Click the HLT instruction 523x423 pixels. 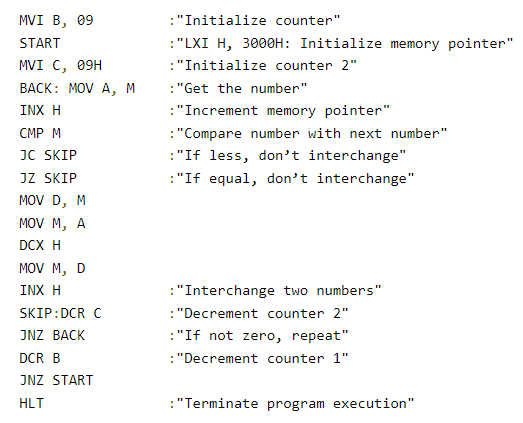[x=31, y=403]
